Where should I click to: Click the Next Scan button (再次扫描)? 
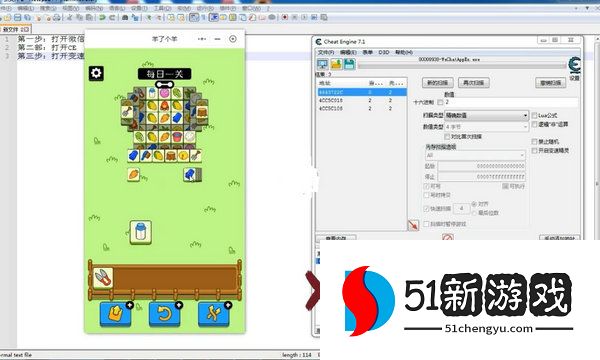pyautogui.click(x=474, y=83)
